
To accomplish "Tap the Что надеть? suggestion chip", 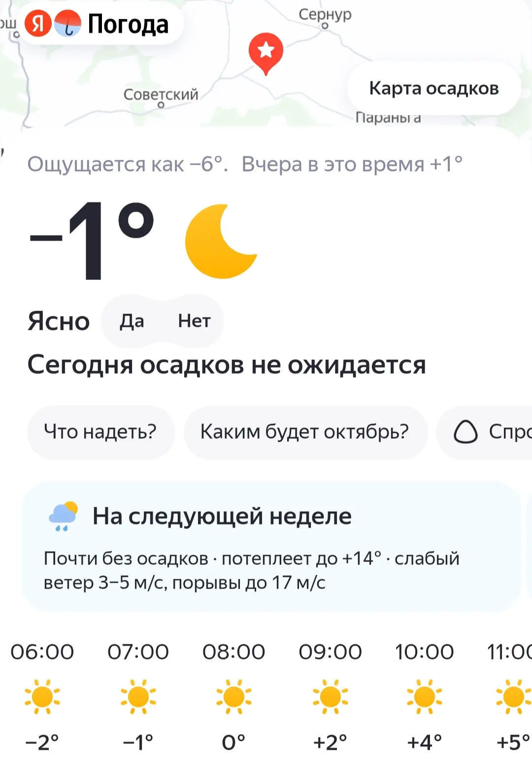I will click(100, 432).
